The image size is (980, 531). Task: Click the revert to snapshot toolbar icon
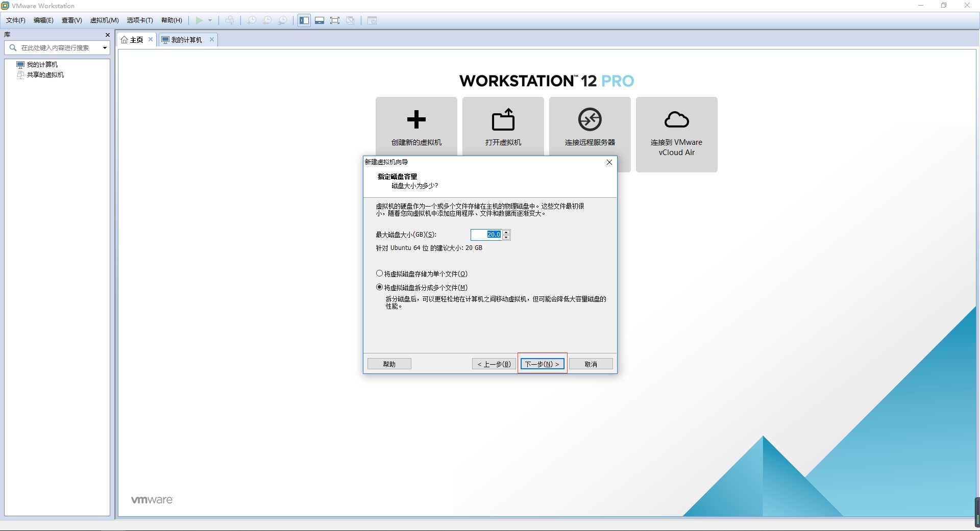pos(267,20)
